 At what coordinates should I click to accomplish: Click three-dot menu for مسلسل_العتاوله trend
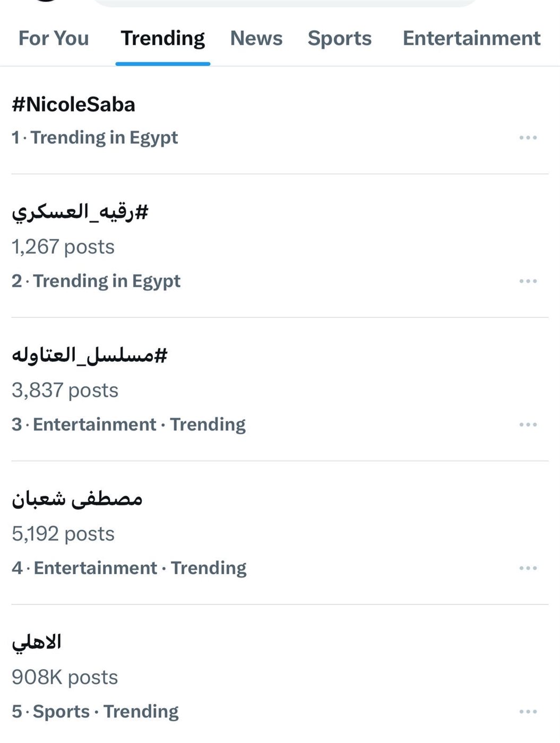pyautogui.click(x=528, y=425)
